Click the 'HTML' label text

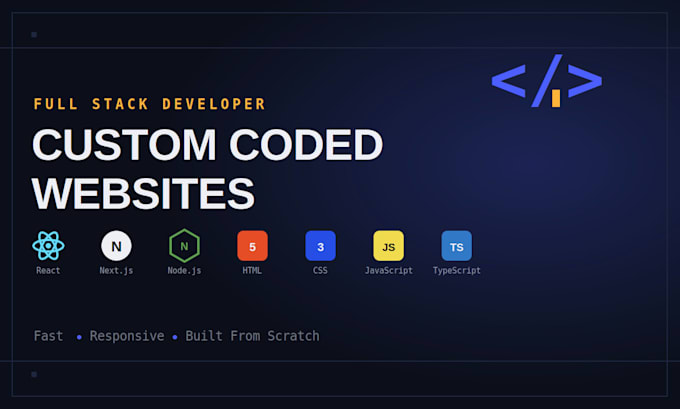coord(252,271)
